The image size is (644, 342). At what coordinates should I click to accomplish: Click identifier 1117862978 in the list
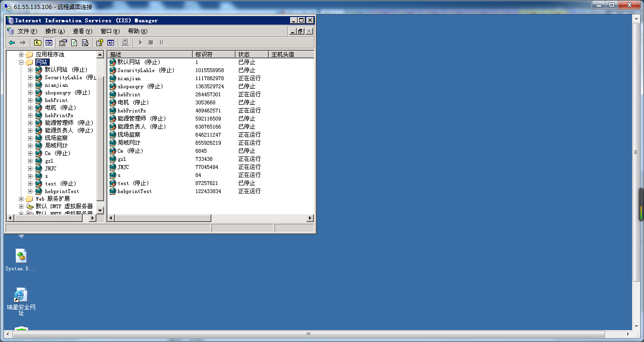pyautogui.click(x=209, y=78)
